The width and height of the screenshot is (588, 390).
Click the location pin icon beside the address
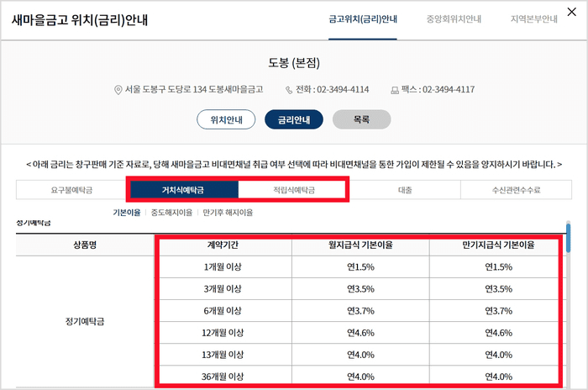point(118,90)
